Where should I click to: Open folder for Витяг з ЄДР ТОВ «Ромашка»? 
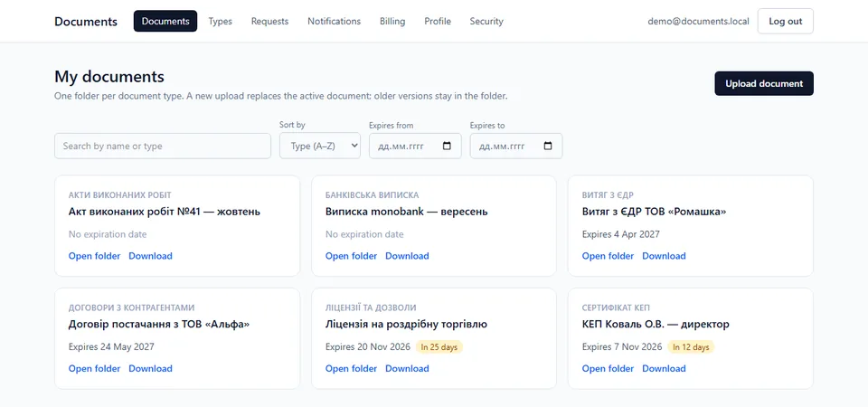point(608,256)
